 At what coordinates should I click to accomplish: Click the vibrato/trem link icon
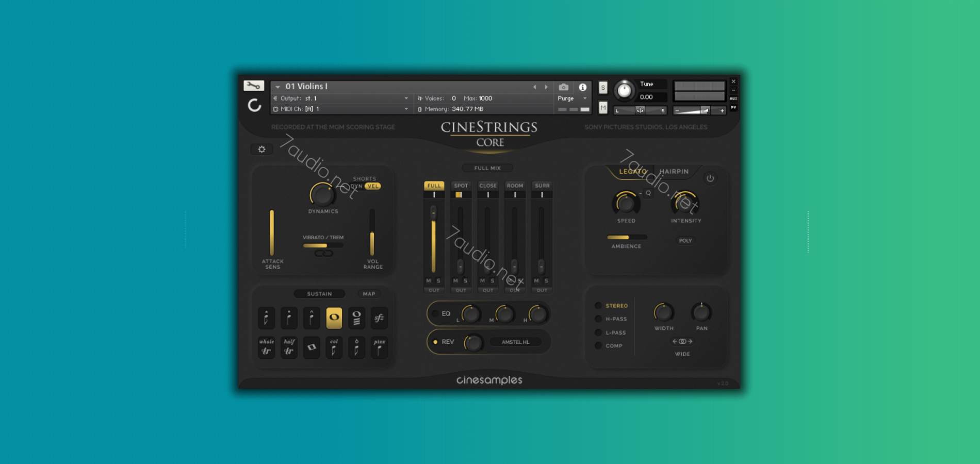tap(324, 253)
